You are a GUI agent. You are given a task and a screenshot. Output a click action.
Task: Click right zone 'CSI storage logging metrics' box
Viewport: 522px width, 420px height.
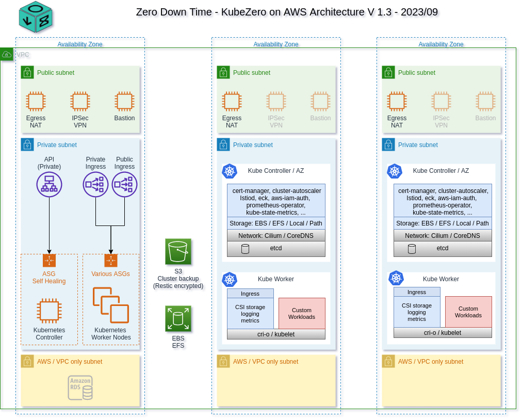pos(417,312)
